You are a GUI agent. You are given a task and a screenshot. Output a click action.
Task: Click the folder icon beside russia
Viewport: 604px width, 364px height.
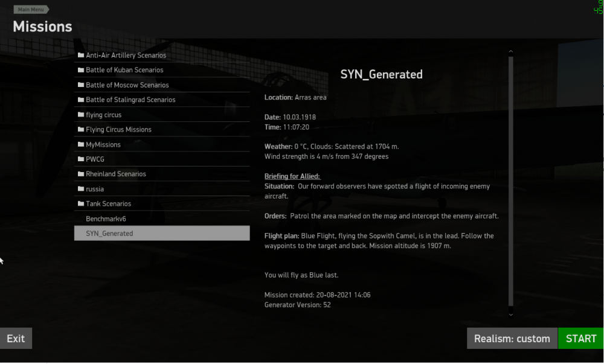pyautogui.click(x=81, y=189)
